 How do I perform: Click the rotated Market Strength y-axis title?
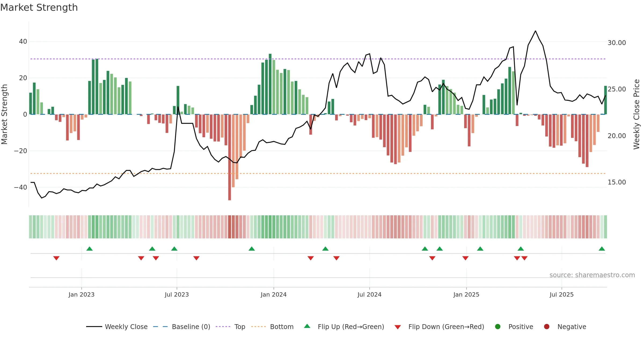pyautogui.click(x=4, y=114)
